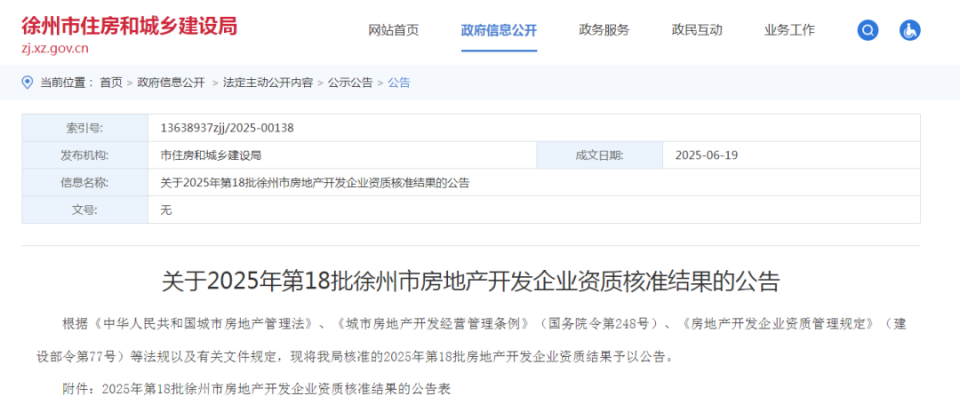Viewport: 960px width, 420px height.
Task: Click the 徐州市住房和城乡建设局 site logo
Action: (x=129, y=26)
